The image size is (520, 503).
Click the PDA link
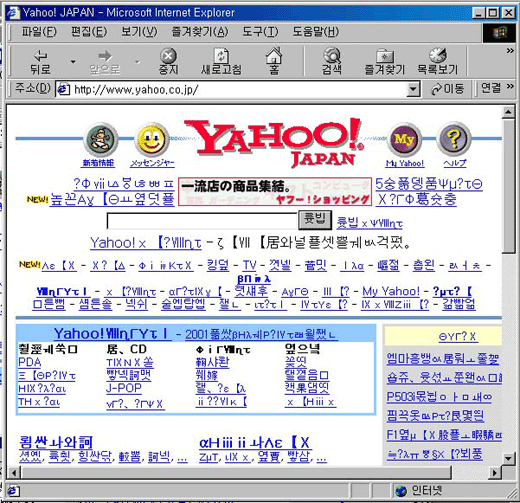pos(30,362)
